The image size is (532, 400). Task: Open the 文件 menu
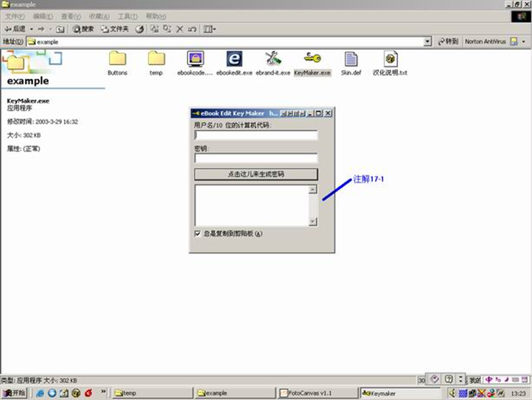(x=12, y=17)
